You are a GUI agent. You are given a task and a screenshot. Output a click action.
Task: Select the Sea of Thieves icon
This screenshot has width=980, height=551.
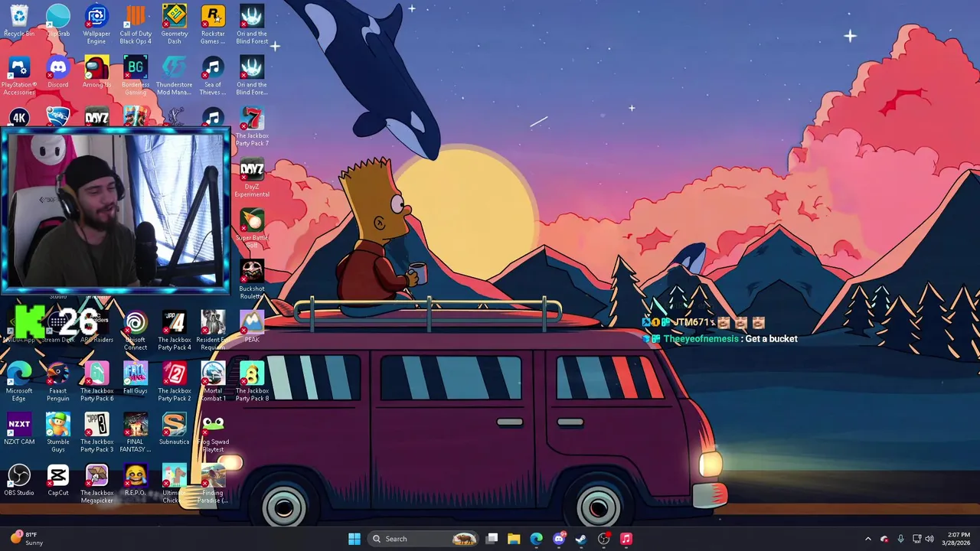click(213, 77)
